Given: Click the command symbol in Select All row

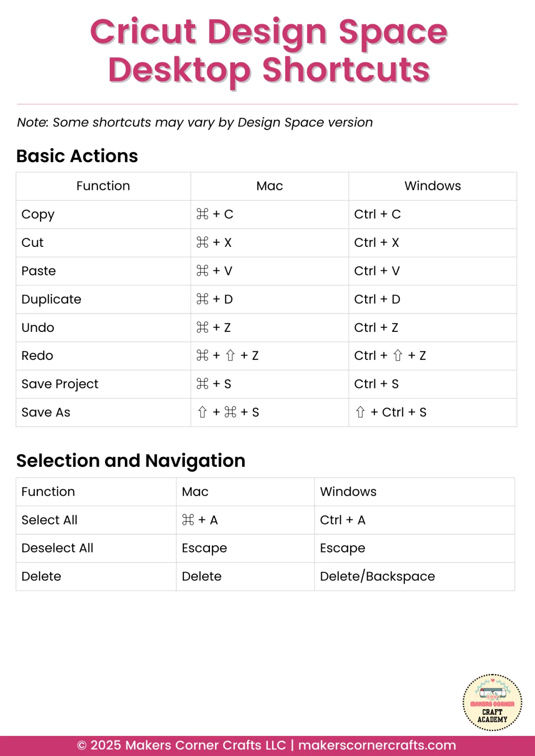Looking at the screenshot, I should (x=188, y=520).
